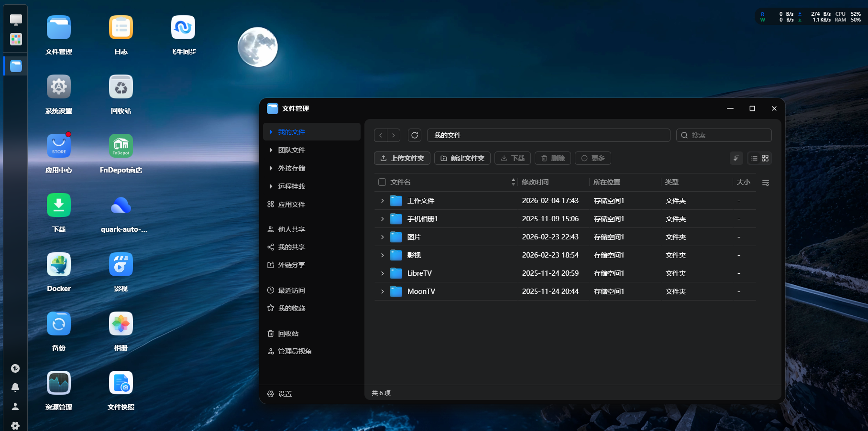Click the 上传文件夹 button
The height and width of the screenshot is (431, 868).
pos(402,158)
